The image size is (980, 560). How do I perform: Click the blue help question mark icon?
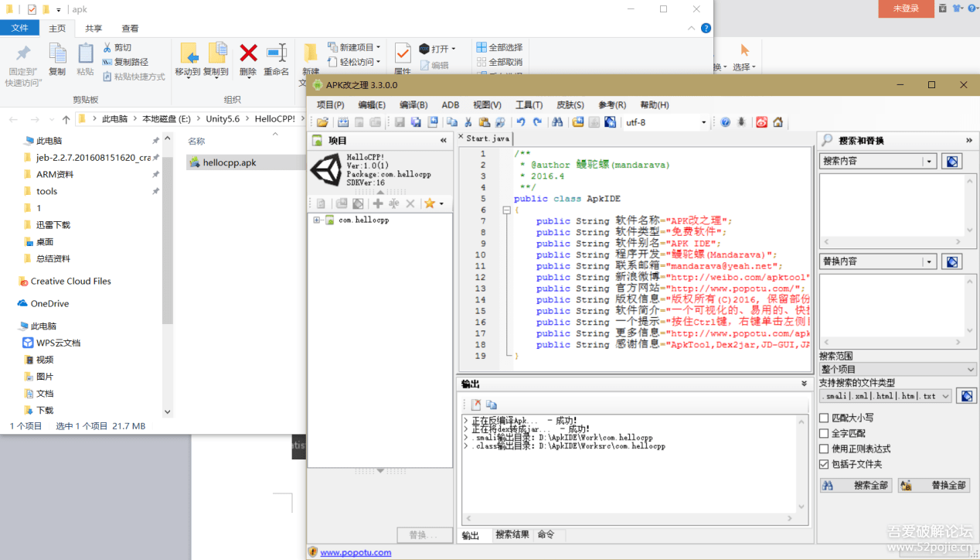725,122
